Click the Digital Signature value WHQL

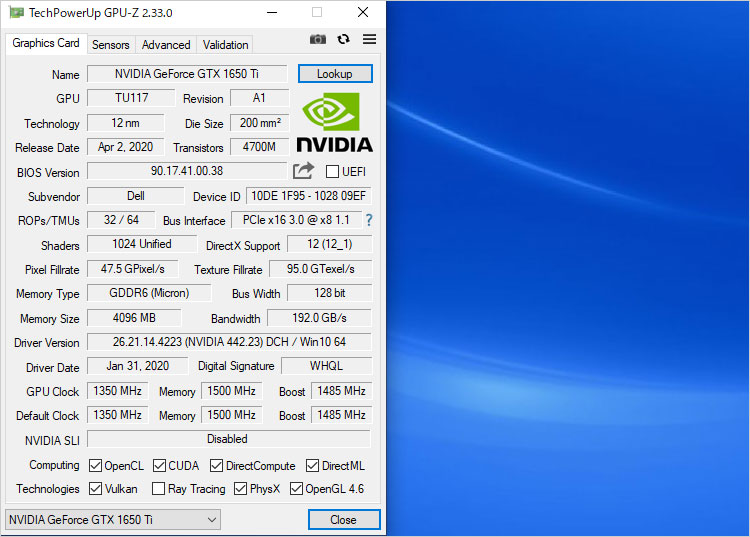click(327, 366)
